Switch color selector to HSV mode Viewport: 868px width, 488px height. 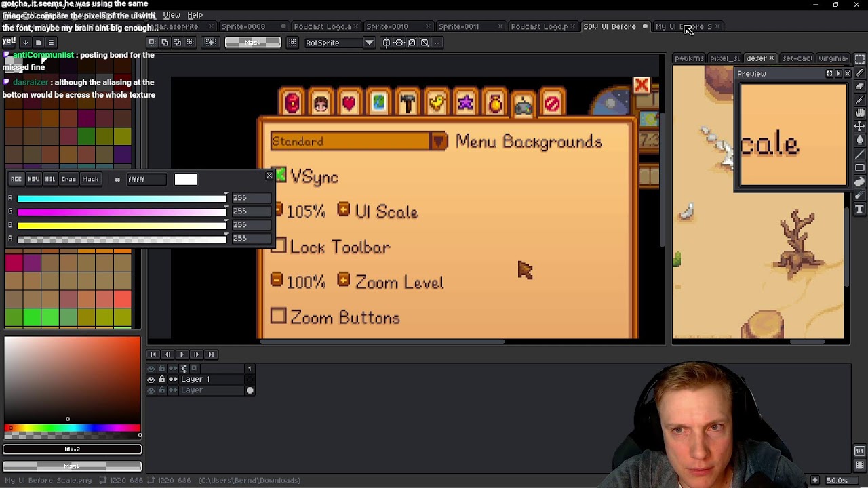pos(33,179)
